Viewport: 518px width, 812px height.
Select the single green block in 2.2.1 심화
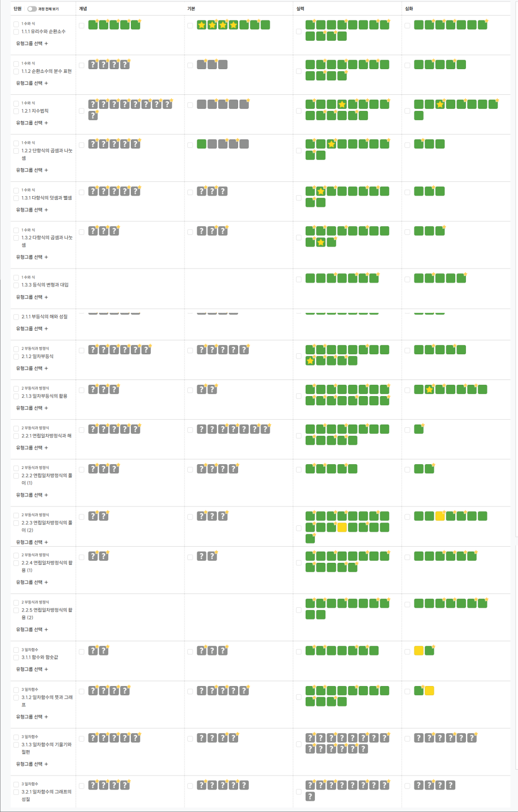click(x=419, y=429)
